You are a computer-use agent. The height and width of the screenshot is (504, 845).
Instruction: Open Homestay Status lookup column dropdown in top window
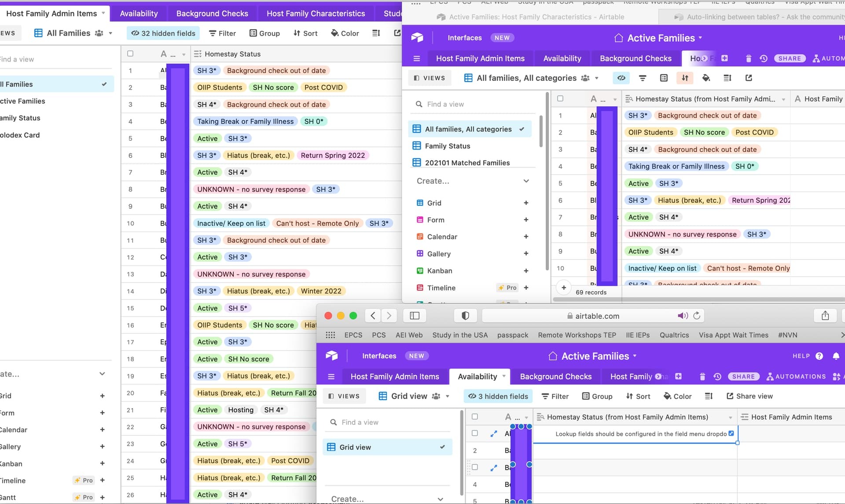point(783,99)
